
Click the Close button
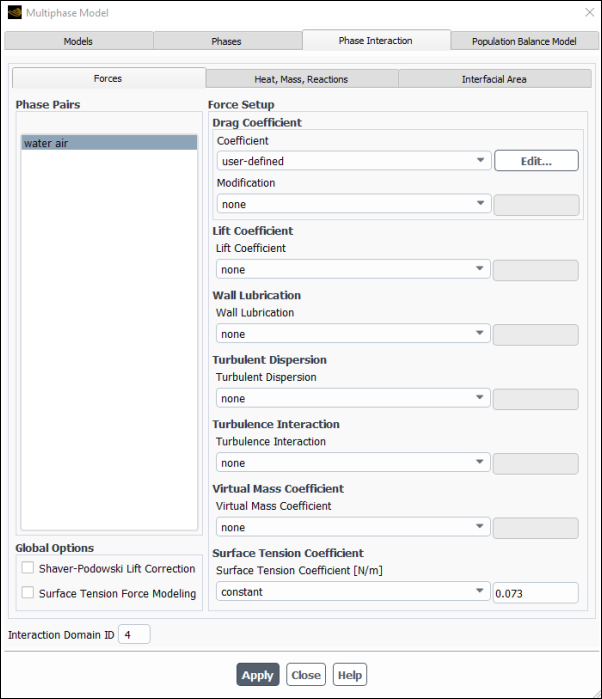(306, 674)
